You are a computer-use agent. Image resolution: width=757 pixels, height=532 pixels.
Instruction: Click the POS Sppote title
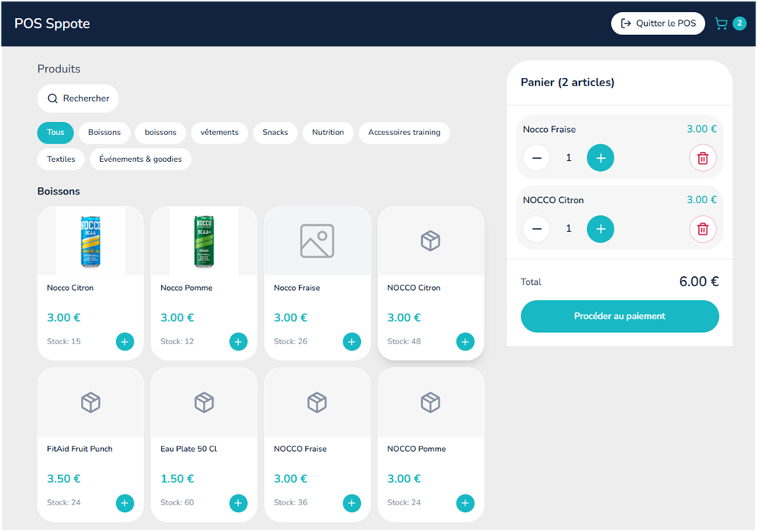pyautogui.click(x=52, y=24)
